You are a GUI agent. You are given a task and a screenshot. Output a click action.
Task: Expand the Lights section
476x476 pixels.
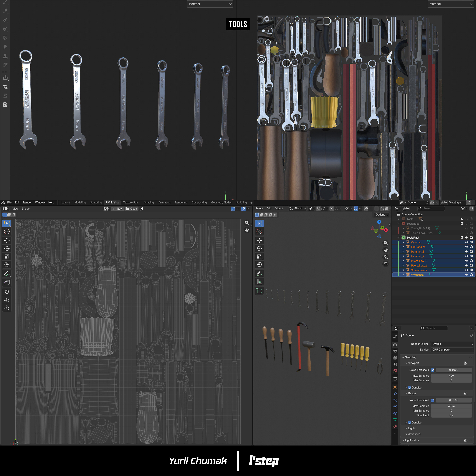point(412,428)
